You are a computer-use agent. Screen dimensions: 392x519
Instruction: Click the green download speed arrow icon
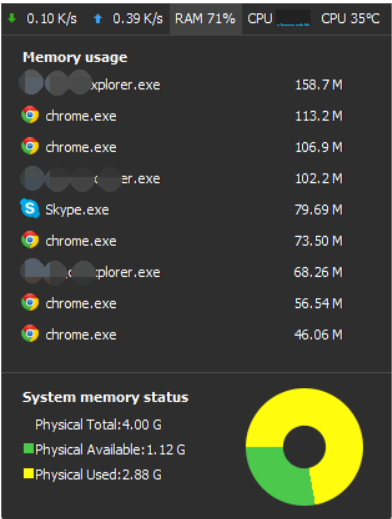pyautogui.click(x=12, y=18)
